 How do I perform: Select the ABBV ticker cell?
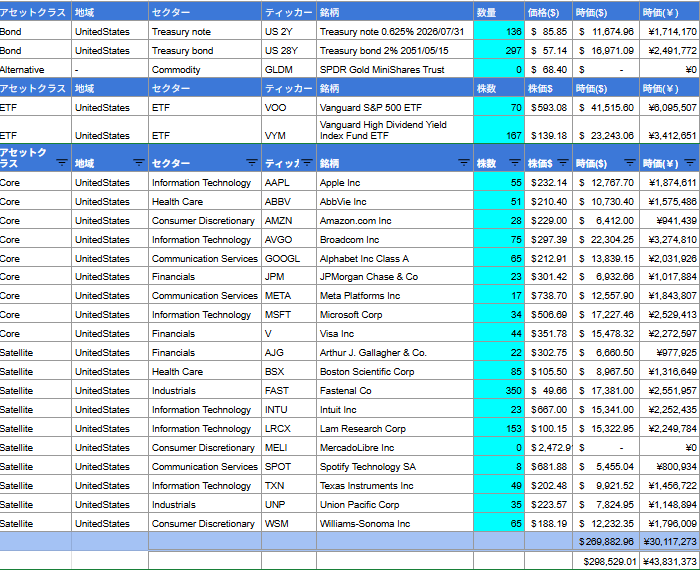[289, 202]
